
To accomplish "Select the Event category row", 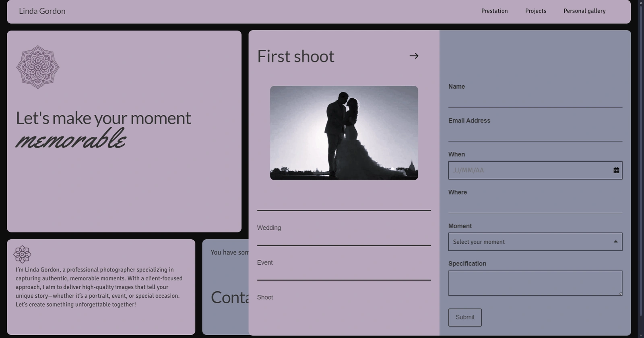I will click(x=344, y=263).
